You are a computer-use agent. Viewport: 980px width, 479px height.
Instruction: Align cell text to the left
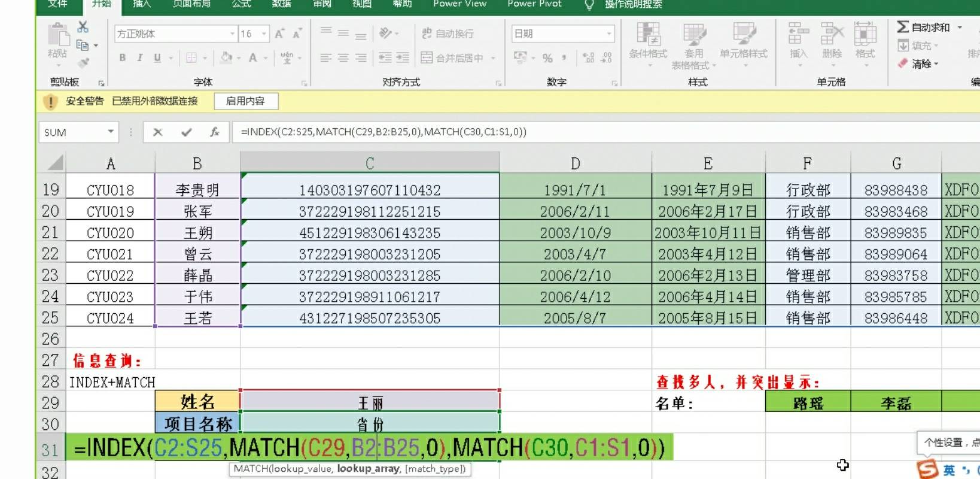(x=326, y=58)
